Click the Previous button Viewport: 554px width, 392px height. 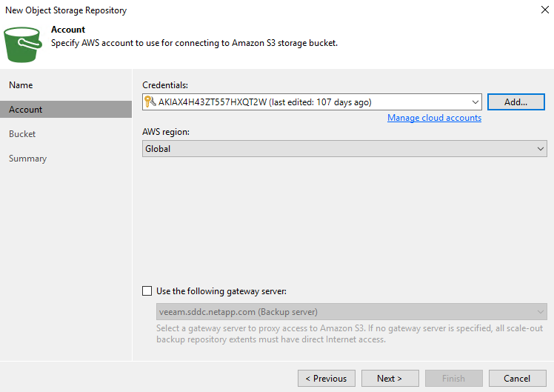327,379
